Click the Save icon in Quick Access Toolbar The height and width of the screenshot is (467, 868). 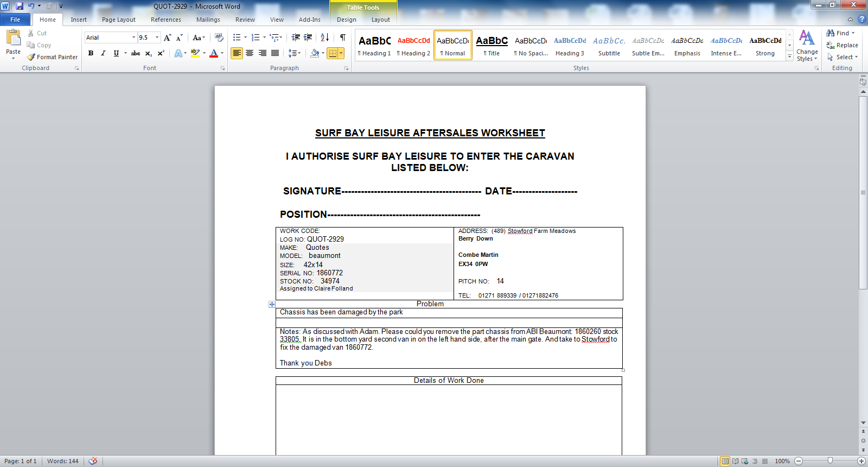pos(20,6)
